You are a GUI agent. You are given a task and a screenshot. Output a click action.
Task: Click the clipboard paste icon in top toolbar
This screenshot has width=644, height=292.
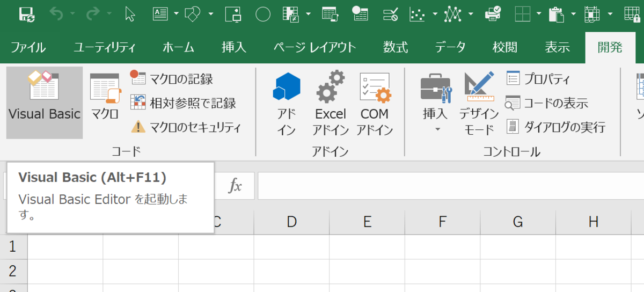click(x=557, y=14)
